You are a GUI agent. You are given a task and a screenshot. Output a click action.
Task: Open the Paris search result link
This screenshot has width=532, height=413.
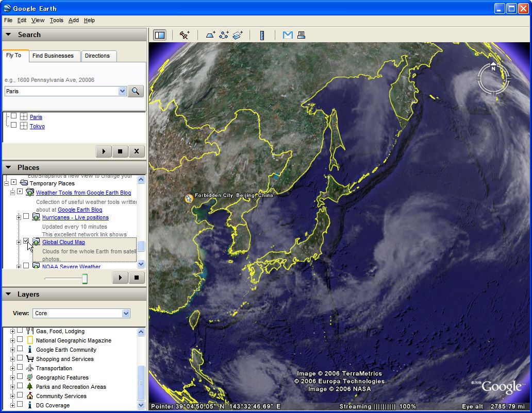click(x=36, y=117)
